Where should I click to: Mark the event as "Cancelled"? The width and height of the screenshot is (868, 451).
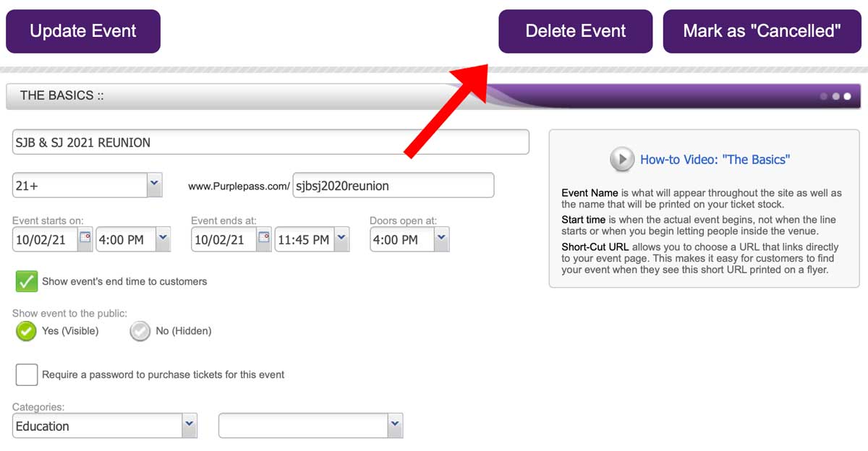[x=762, y=31]
